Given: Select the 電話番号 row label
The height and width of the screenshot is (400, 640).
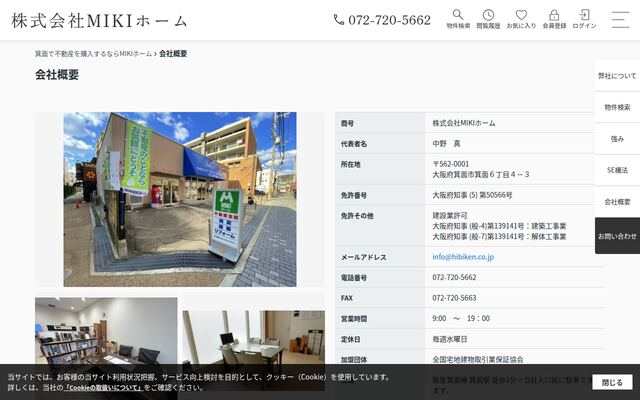Looking at the screenshot, I should click(354, 278).
